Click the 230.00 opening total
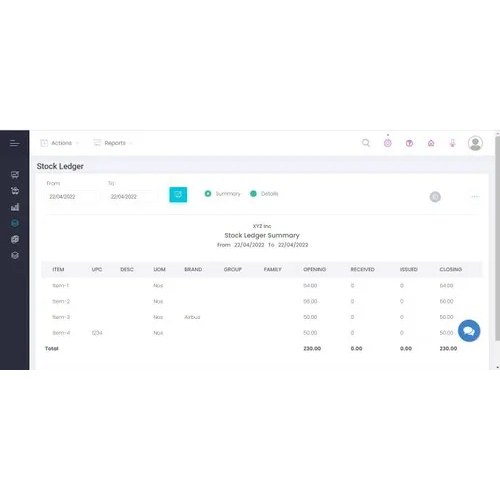The width and height of the screenshot is (500, 500). click(x=312, y=348)
